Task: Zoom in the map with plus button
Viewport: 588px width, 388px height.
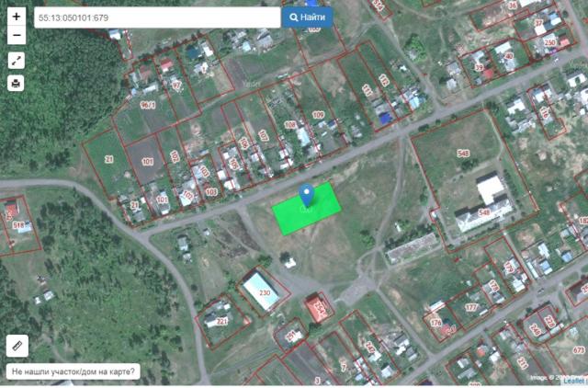Action: 17,17
